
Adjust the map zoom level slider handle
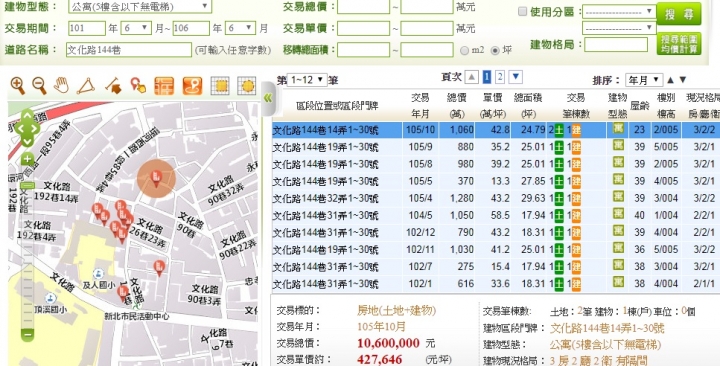tap(28, 186)
